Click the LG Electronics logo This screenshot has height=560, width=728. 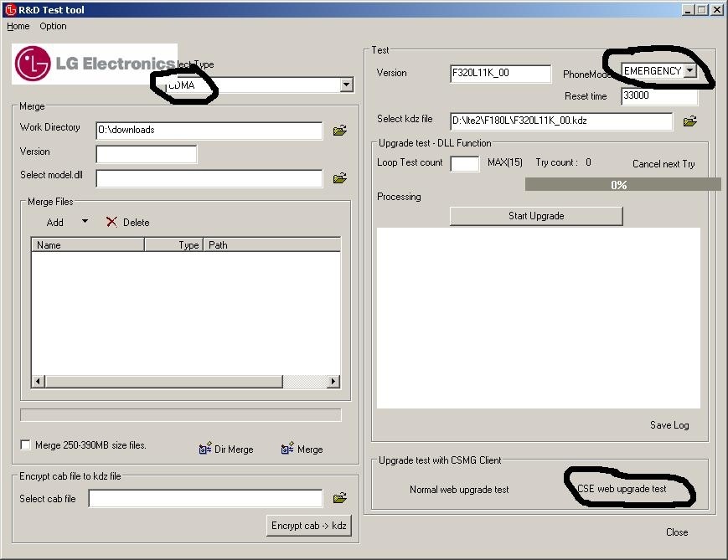95,64
